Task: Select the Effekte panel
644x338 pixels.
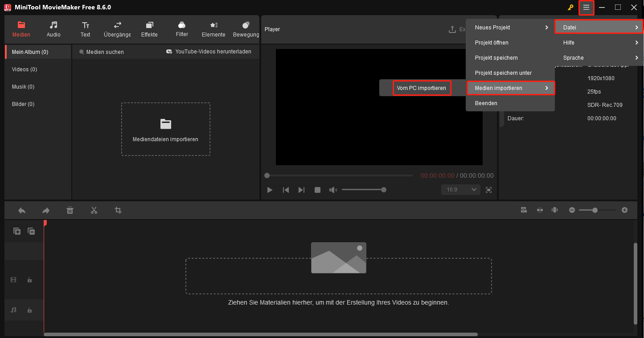Action: point(149,29)
